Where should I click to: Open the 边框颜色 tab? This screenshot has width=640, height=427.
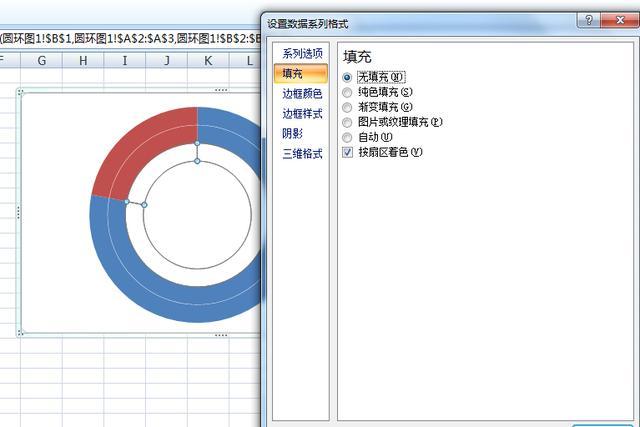[302, 93]
